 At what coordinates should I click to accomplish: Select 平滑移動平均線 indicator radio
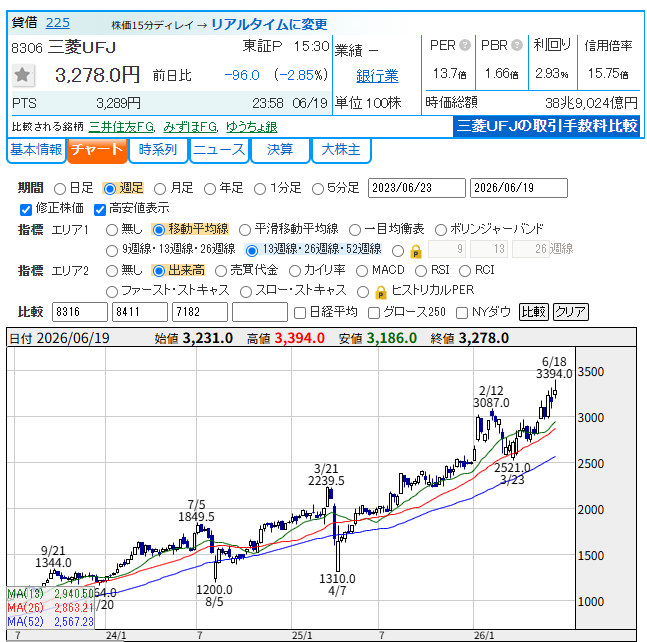[245, 230]
